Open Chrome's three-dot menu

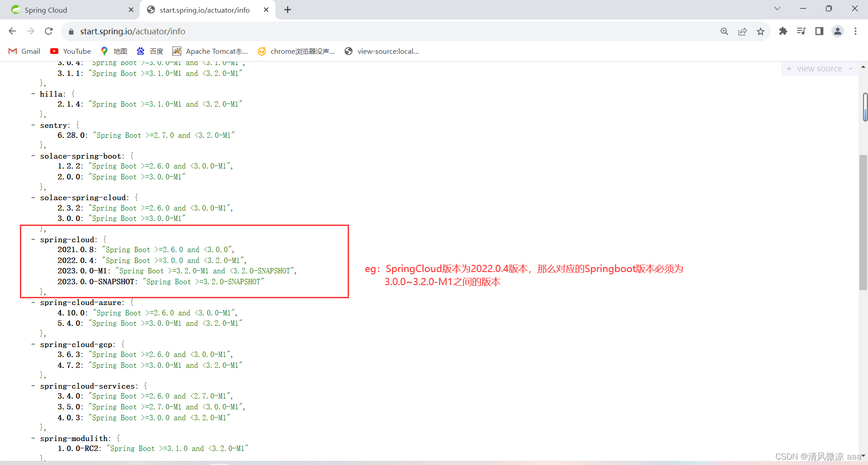pyautogui.click(x=855, y=31)
